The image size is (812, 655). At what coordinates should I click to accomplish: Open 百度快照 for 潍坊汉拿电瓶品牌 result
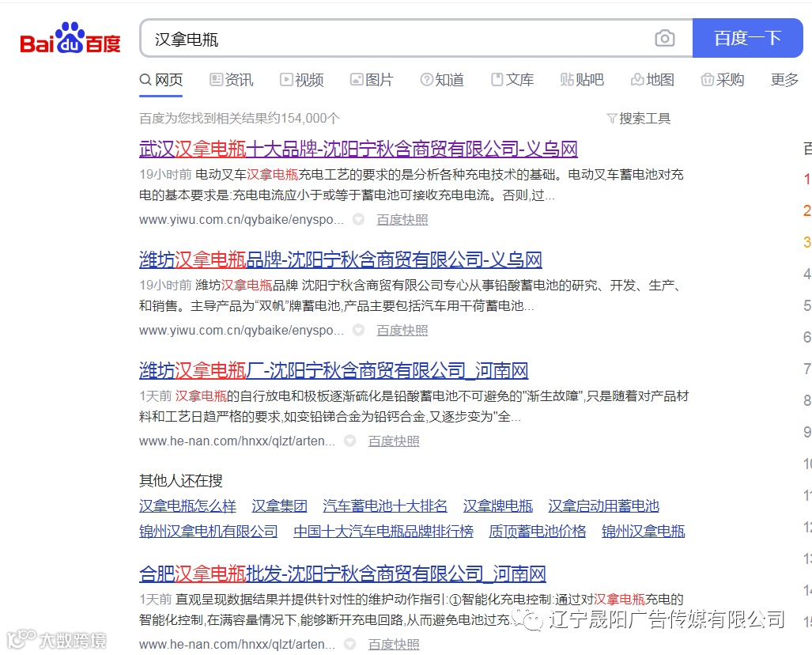pyautogui.click(x=402, y=331)
